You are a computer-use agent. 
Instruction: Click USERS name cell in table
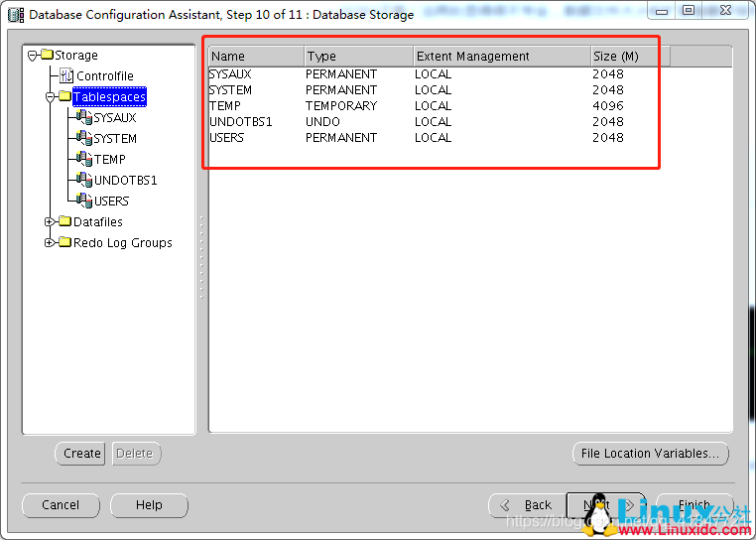pos(226,138)
